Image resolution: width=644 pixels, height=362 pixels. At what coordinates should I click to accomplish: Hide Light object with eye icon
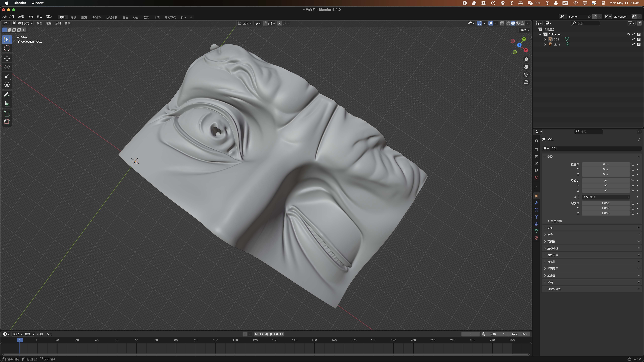pos(634,44)
